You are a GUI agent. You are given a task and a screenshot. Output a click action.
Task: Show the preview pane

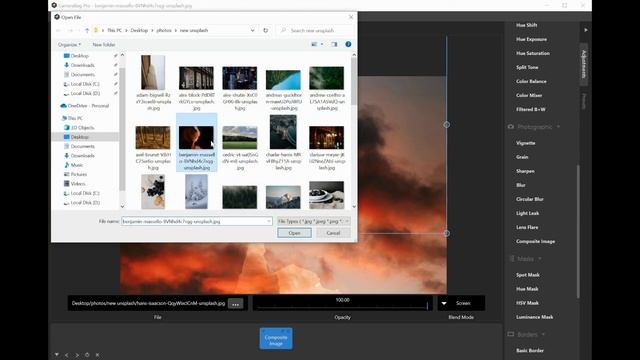click(334, 44)
